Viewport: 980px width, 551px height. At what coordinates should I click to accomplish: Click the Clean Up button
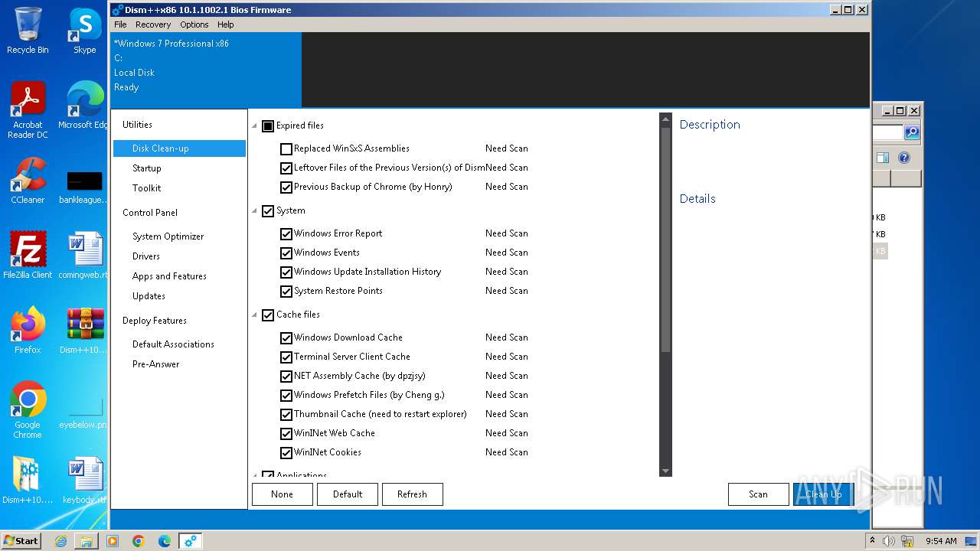click(x=824, y=494)
